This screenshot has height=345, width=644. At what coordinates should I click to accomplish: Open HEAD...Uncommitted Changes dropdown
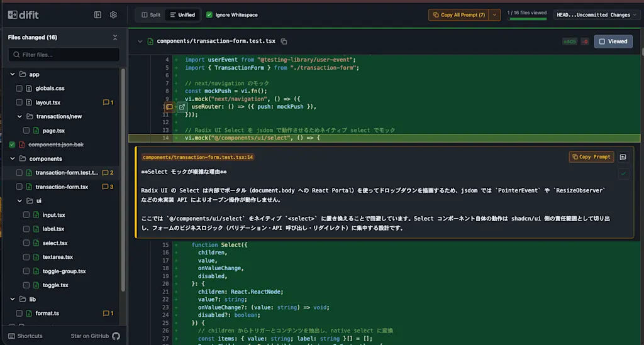click(596, 15)
